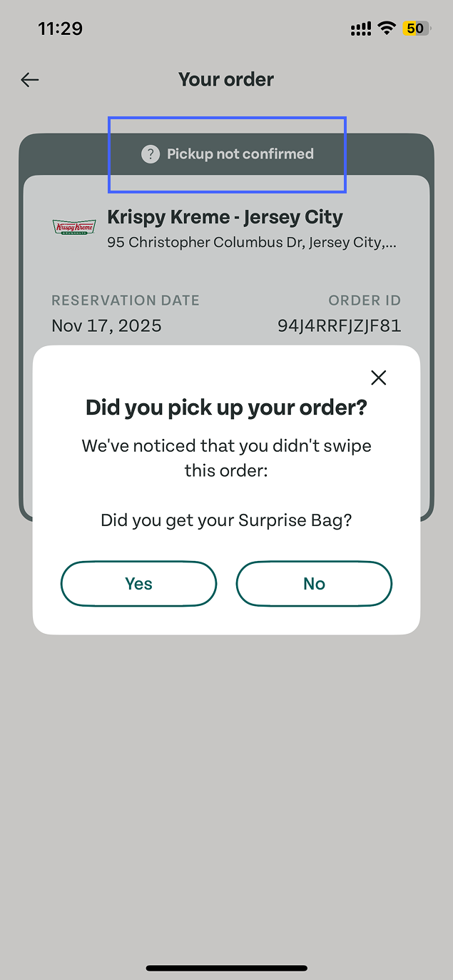Tap the "Did you pick up your order?" heading
The height and width of the screenshot is (980, 453).
[226, 408]
